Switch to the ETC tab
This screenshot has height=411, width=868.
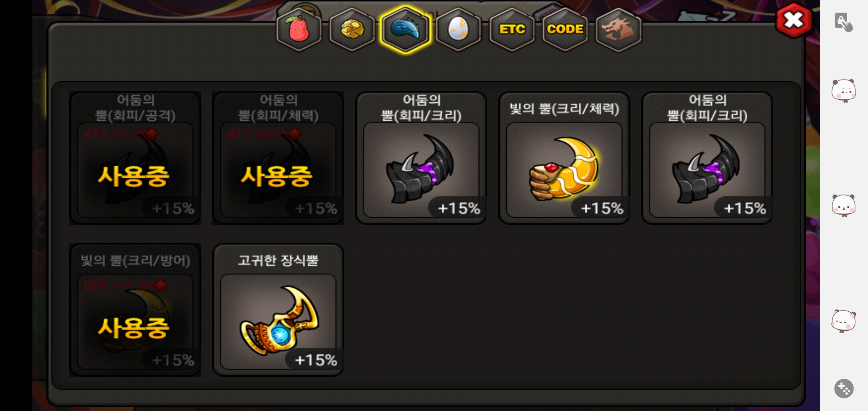512,30
